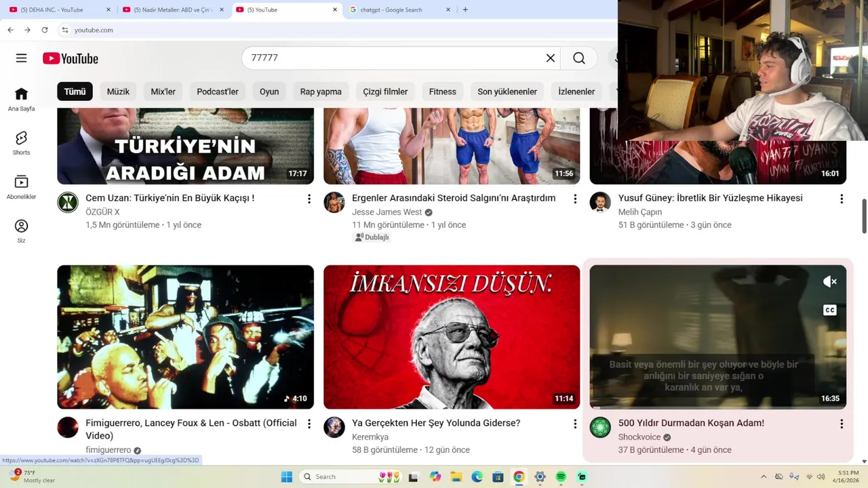This screenshot has width=868, height=488.
Task: Open options for Ya Gerçekten Her Şey video
Action: point(575,424)
